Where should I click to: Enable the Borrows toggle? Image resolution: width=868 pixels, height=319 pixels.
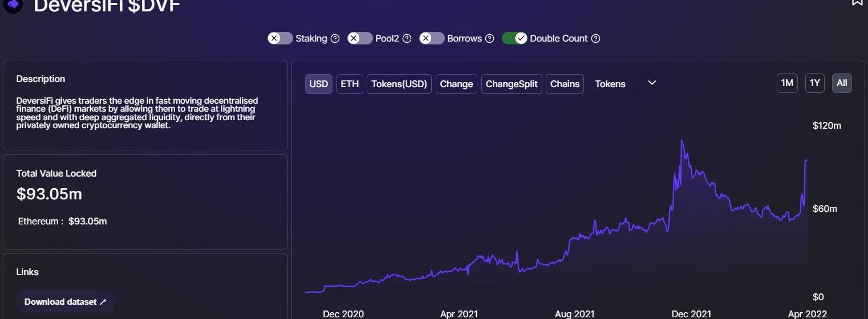tap(432, 38)
